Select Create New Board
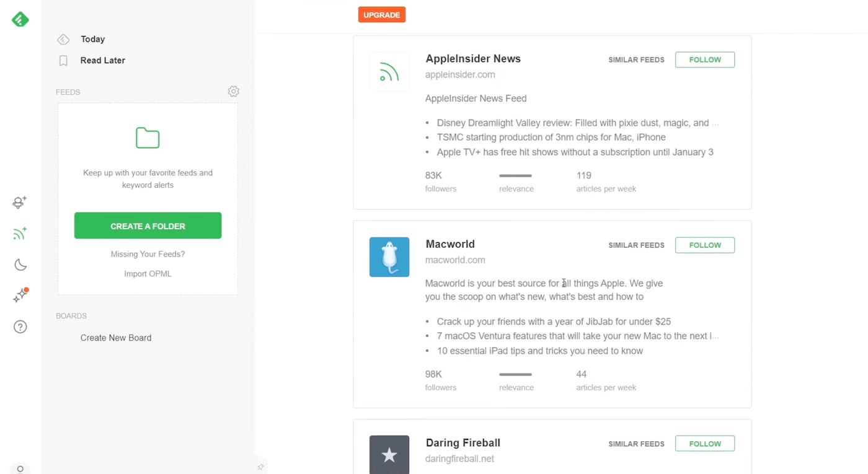 click(116, 338)
